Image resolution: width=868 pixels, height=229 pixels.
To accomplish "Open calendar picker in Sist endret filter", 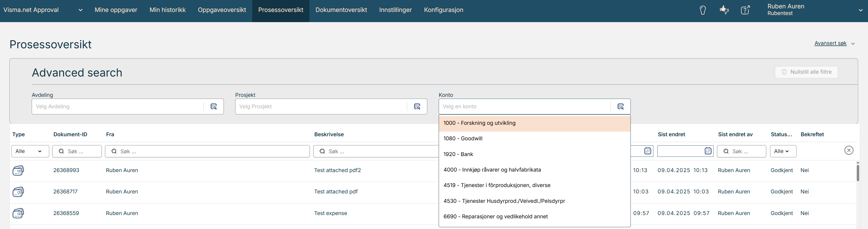I will (708, 151).
